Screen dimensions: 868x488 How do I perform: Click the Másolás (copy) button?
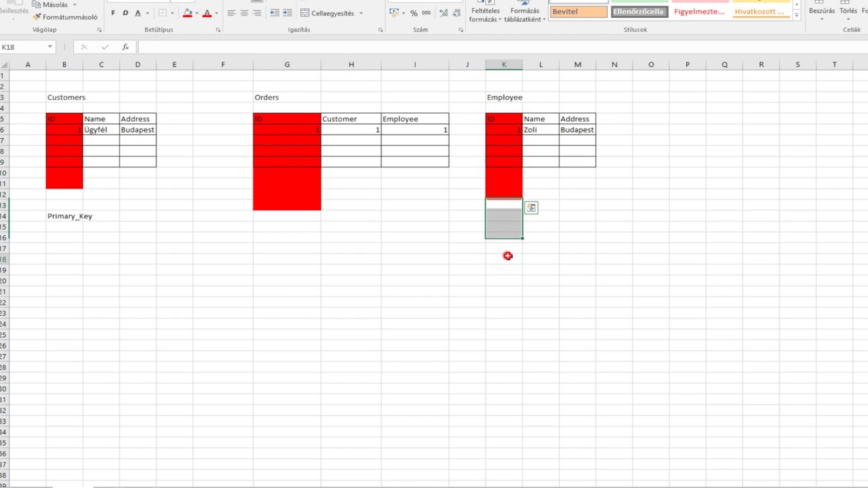tap(50, 5)
